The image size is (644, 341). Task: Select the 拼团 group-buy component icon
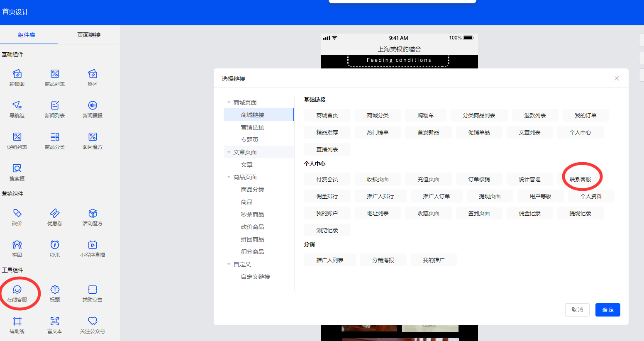(x=17, y=245)
